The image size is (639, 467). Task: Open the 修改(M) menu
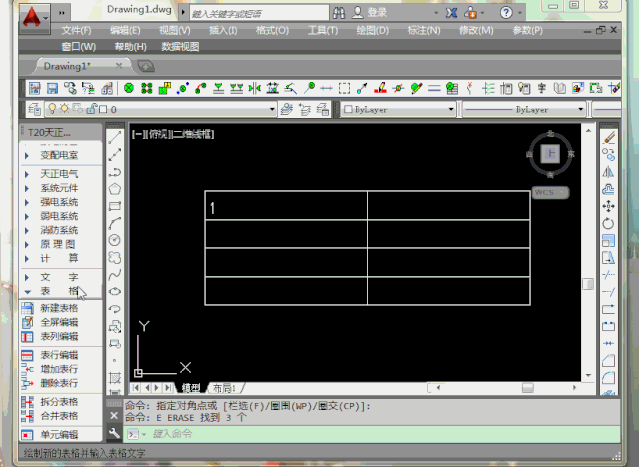[x=476, y=31]
